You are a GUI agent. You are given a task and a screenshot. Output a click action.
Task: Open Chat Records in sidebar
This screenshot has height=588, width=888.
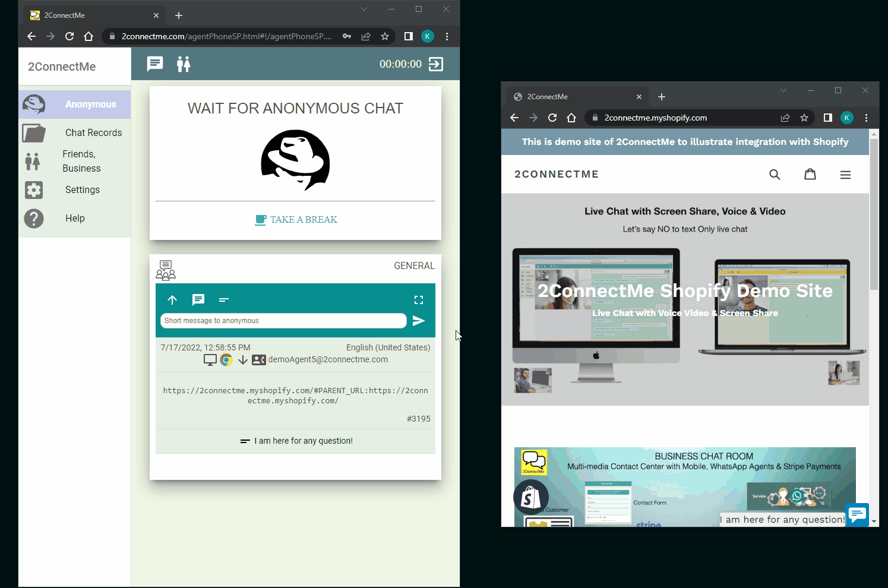[75, 133]
